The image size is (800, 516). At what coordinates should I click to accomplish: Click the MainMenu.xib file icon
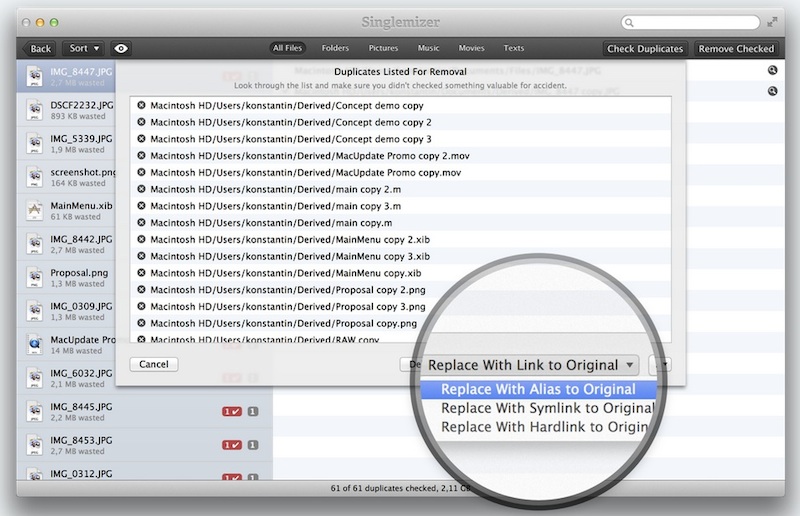[33, 210]
